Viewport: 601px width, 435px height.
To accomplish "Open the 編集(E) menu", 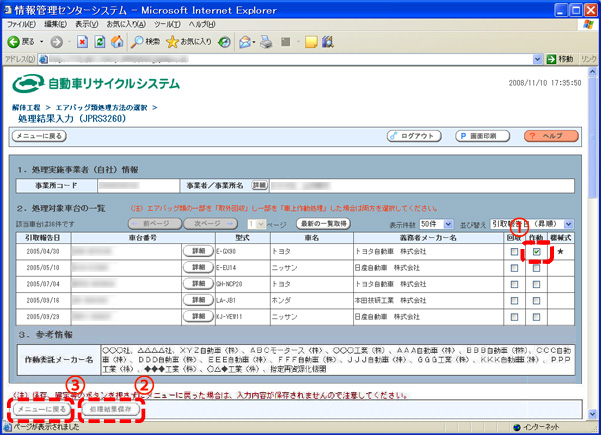I will pyautogui.click(x=55, y=24).
